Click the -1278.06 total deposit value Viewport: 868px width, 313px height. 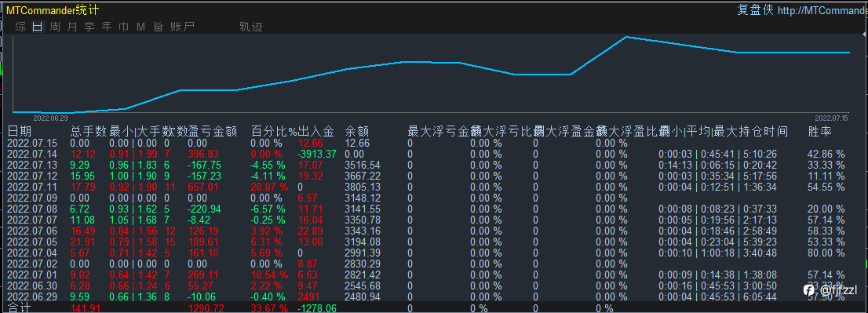pyautogui.click(x=317, y=308)
